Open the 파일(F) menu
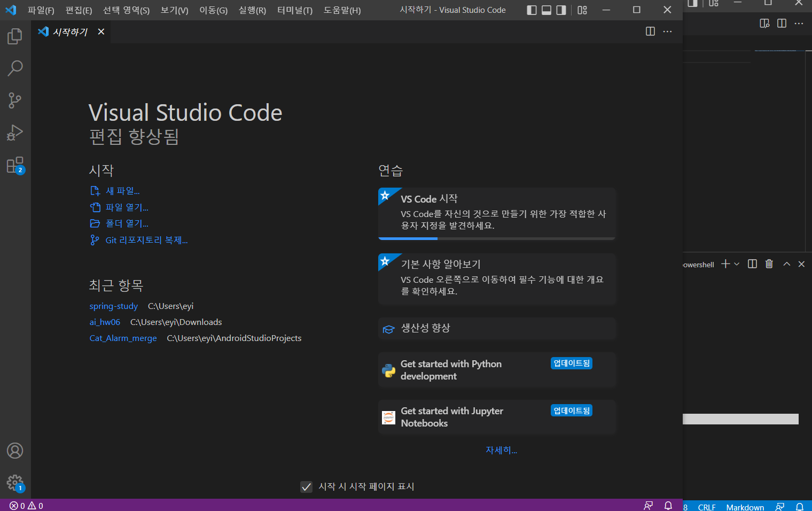Screen dimensions: 812x511 tap(41, 10)
